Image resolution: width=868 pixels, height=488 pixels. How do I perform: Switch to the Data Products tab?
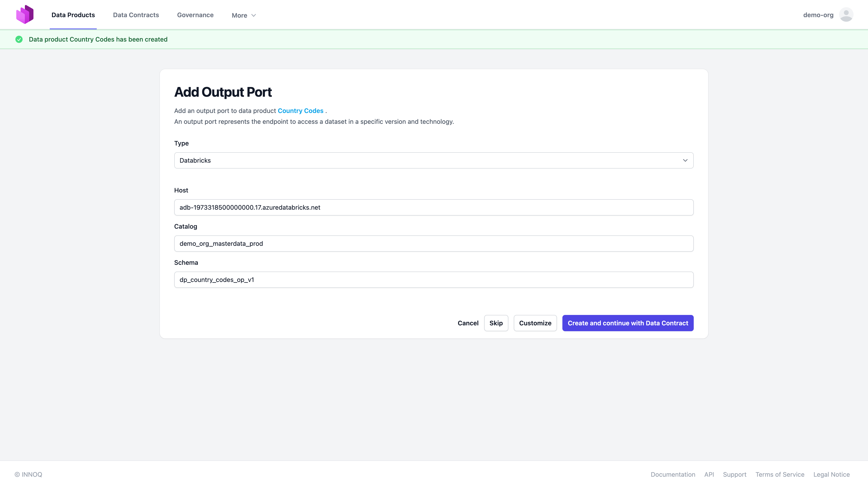(x=73, y=15)
